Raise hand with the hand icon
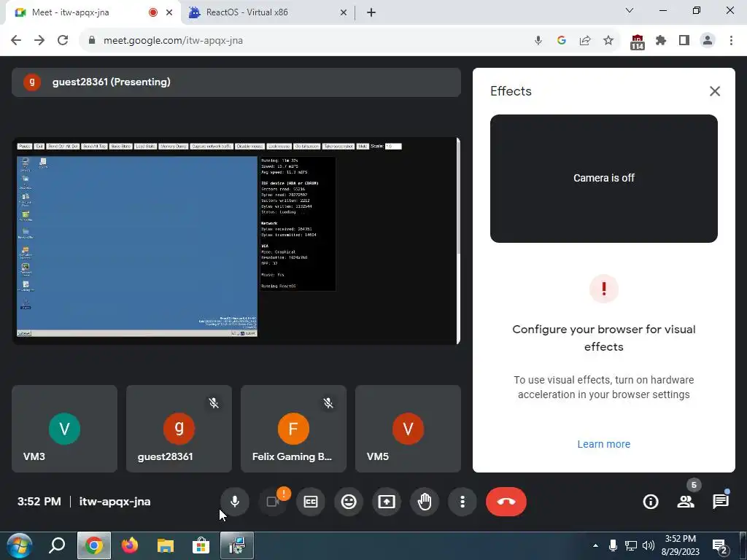The image size is (747, 560). click(x=425, y=502)
